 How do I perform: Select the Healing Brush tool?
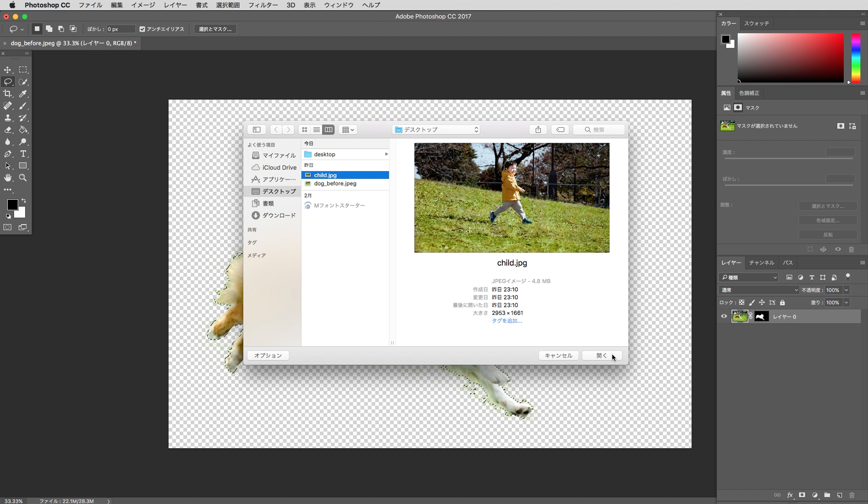(x=8, y=106)
